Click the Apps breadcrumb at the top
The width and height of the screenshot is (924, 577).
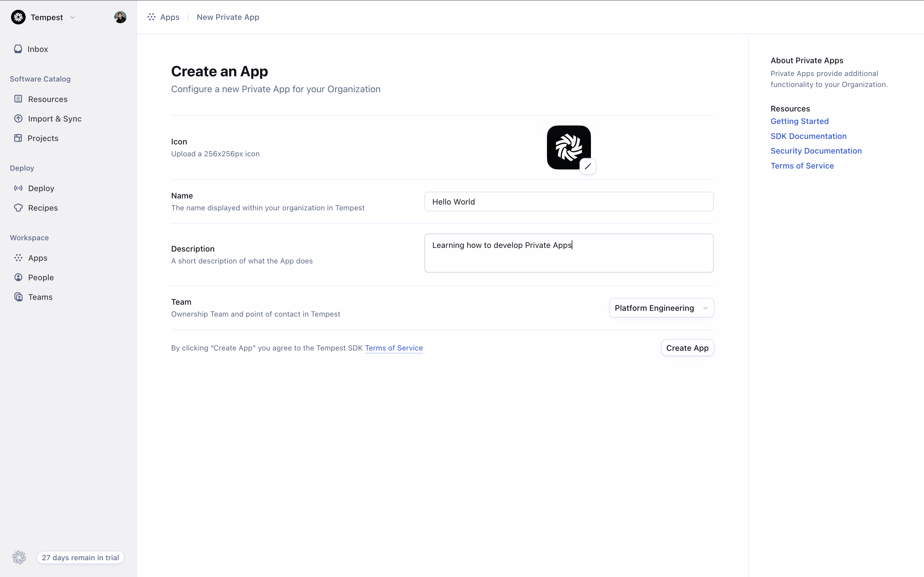click(x=169, y=17)
